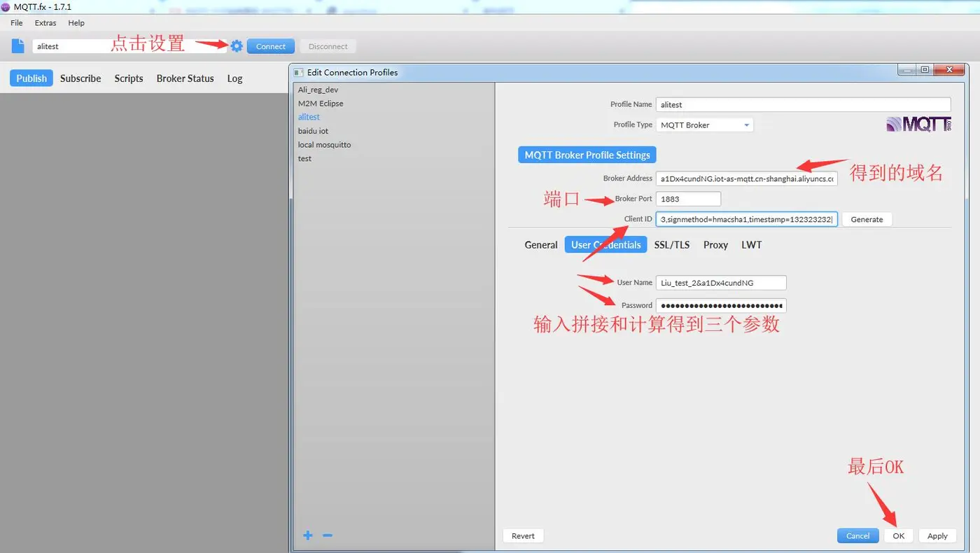The height and width of the screenshot is (553, 980).
Task: Generate a new Client ID
Action: [867, 219]
